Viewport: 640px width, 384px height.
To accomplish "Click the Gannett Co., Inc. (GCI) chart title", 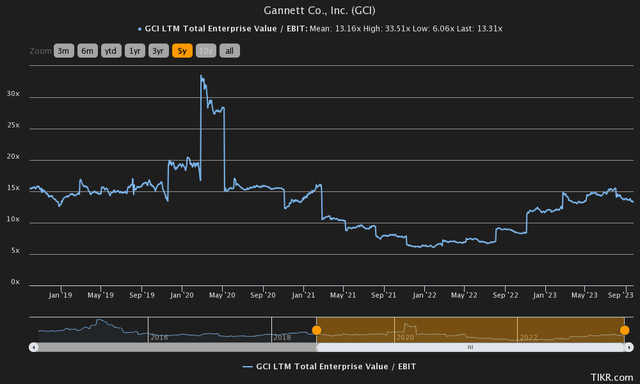I will click(x=319, y=10).
